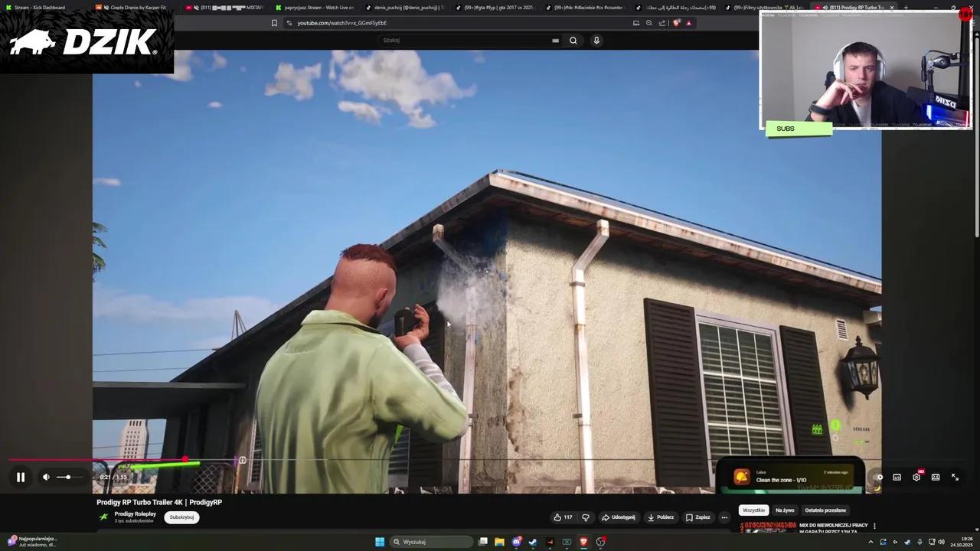980x551 pixels.
Task: Click the taskbar Wyszukaj search box
Action: [432, 542]
